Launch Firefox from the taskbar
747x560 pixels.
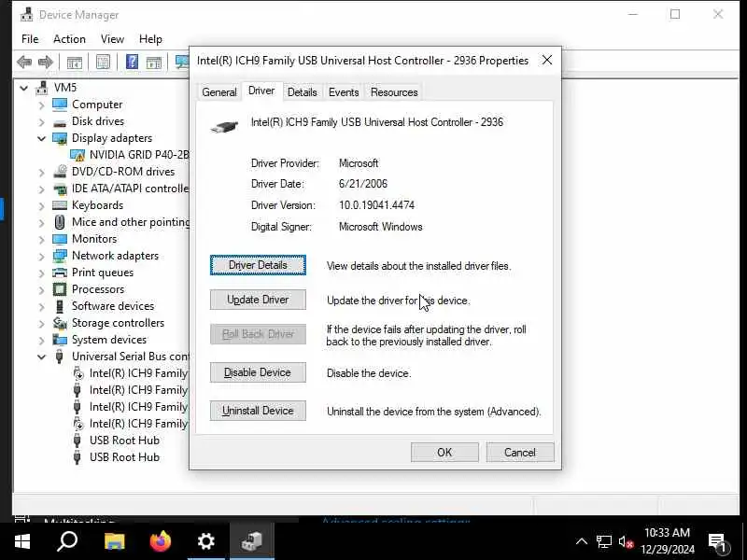(x=160, y=541)
